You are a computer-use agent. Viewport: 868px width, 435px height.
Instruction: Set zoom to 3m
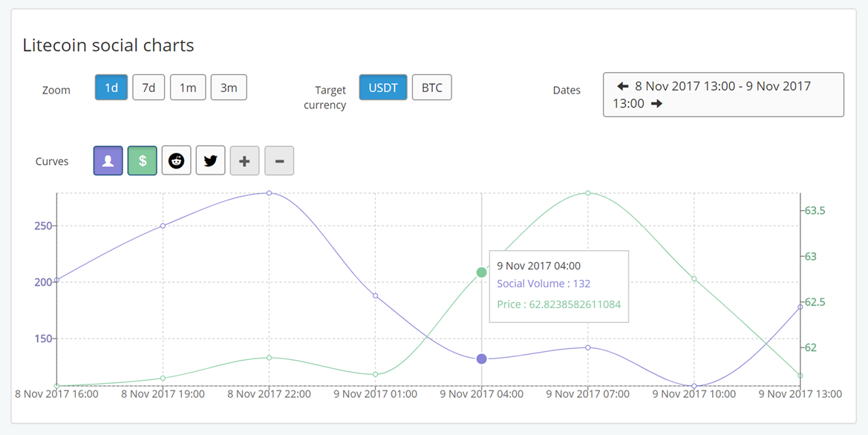229,88
